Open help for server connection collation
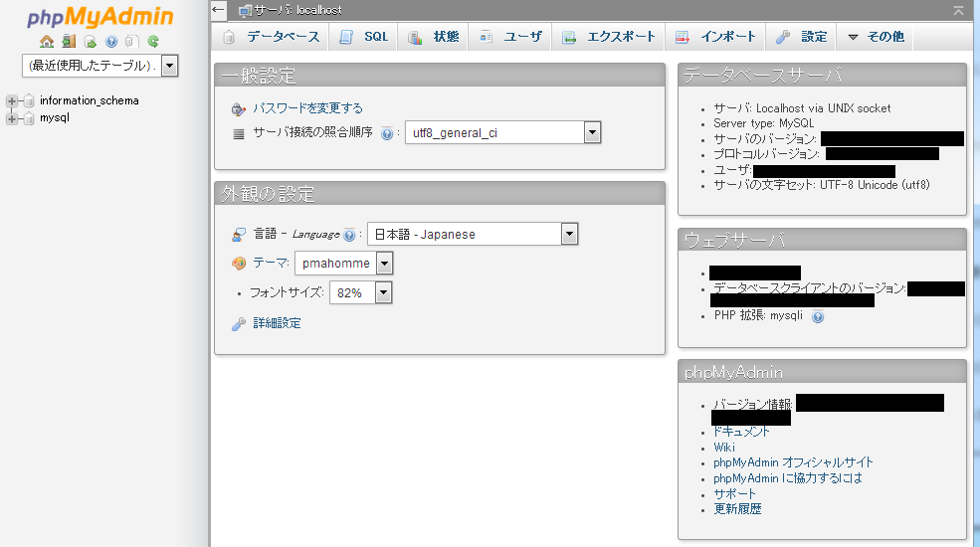 (387, 133)
